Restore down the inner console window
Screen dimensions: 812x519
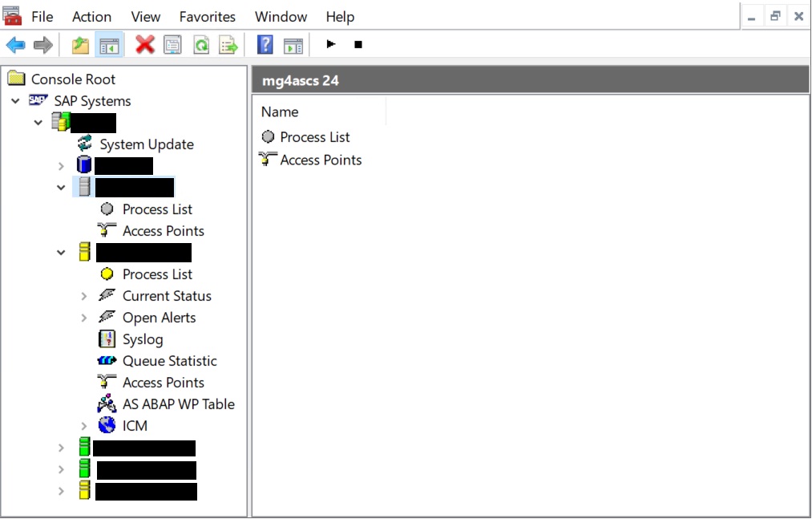(774, 17)
